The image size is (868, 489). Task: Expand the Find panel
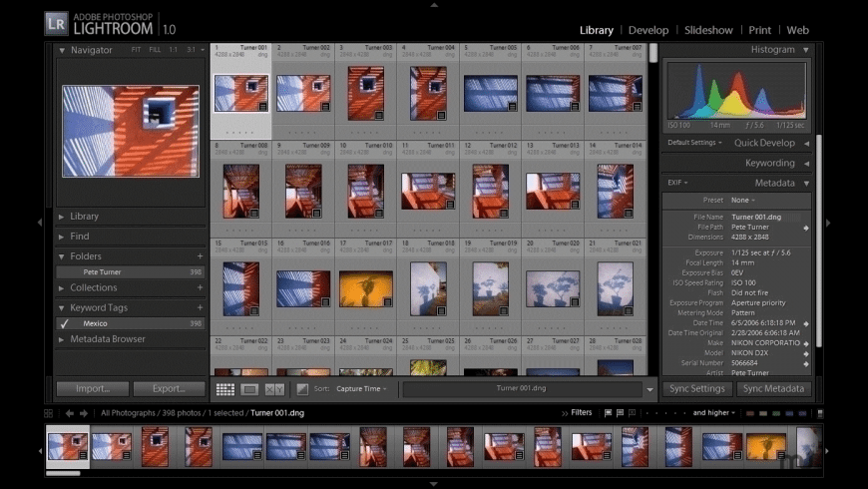pos(80,237)
